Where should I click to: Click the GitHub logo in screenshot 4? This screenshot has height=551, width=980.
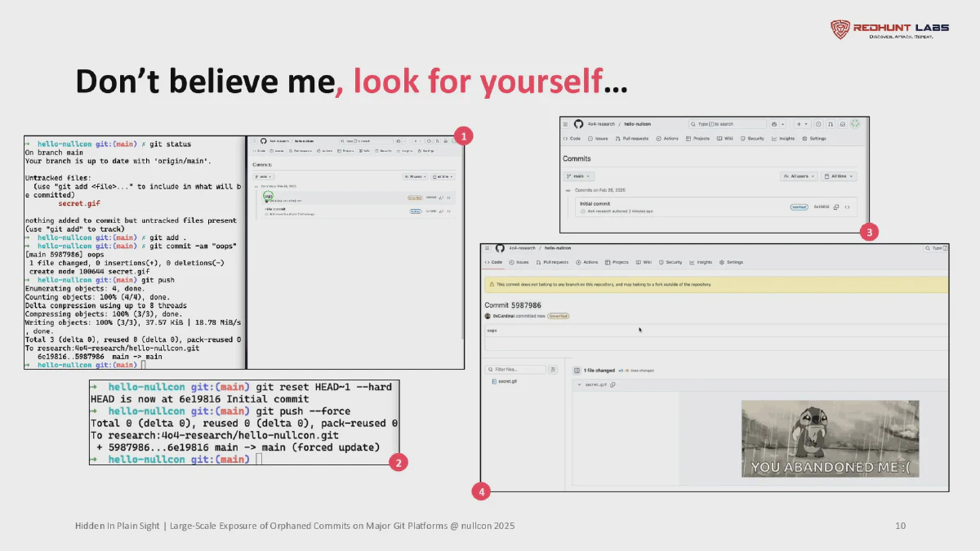(x=500, y=248)
